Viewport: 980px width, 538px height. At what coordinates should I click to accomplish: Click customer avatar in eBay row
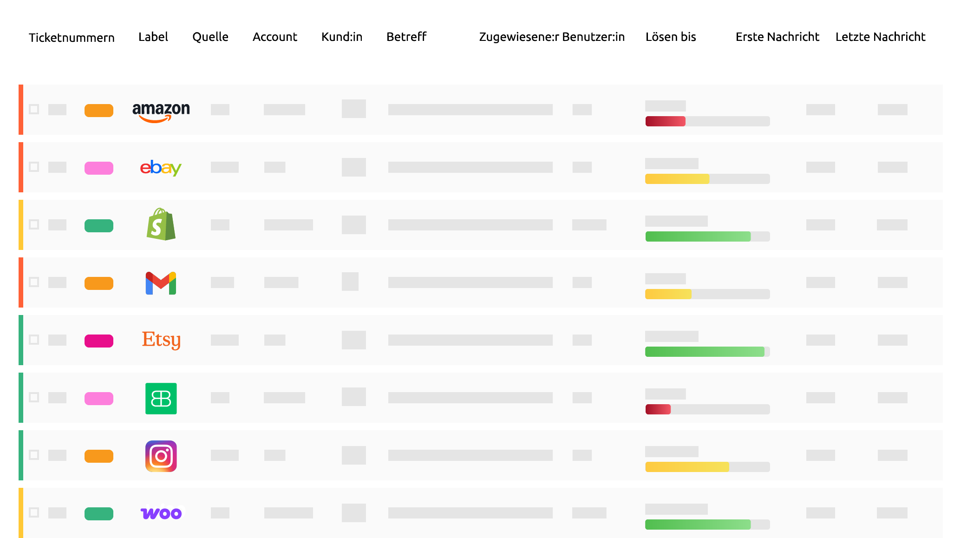click(x=354, y=167)
